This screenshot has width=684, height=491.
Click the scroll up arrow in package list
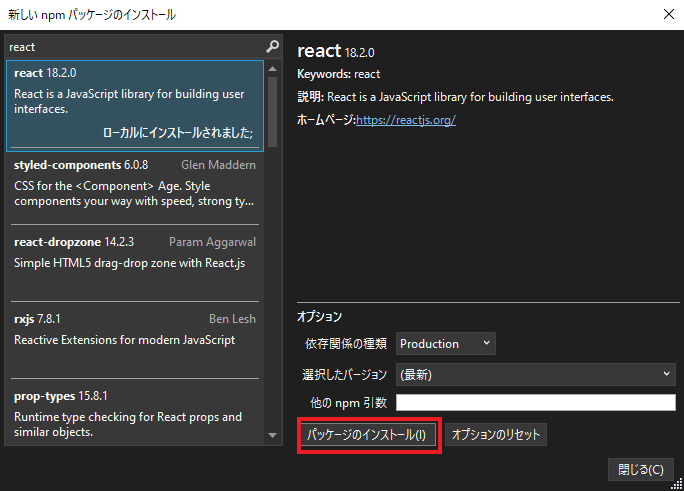click(x=273, y=68)
